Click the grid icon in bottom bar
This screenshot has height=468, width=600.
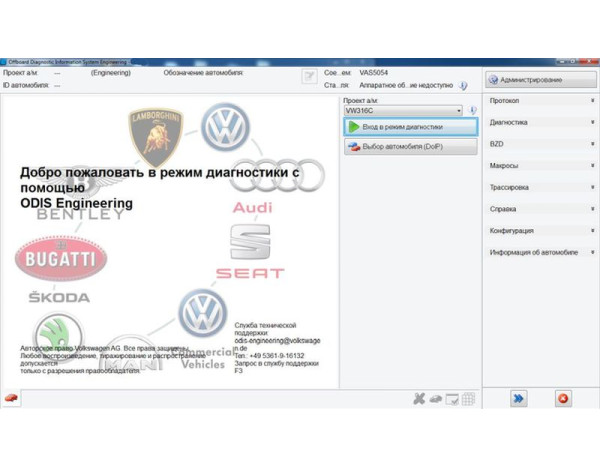468,399
